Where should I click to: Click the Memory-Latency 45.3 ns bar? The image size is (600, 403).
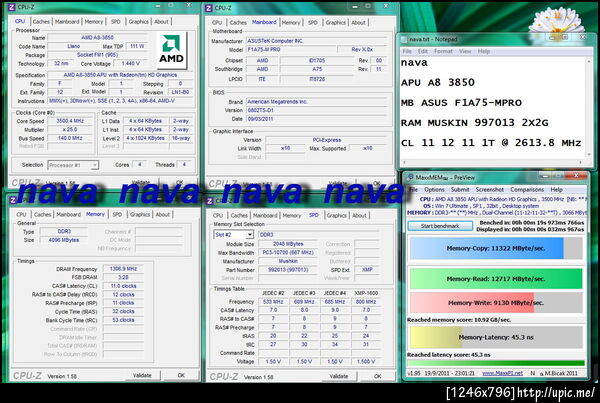point(496,337)
